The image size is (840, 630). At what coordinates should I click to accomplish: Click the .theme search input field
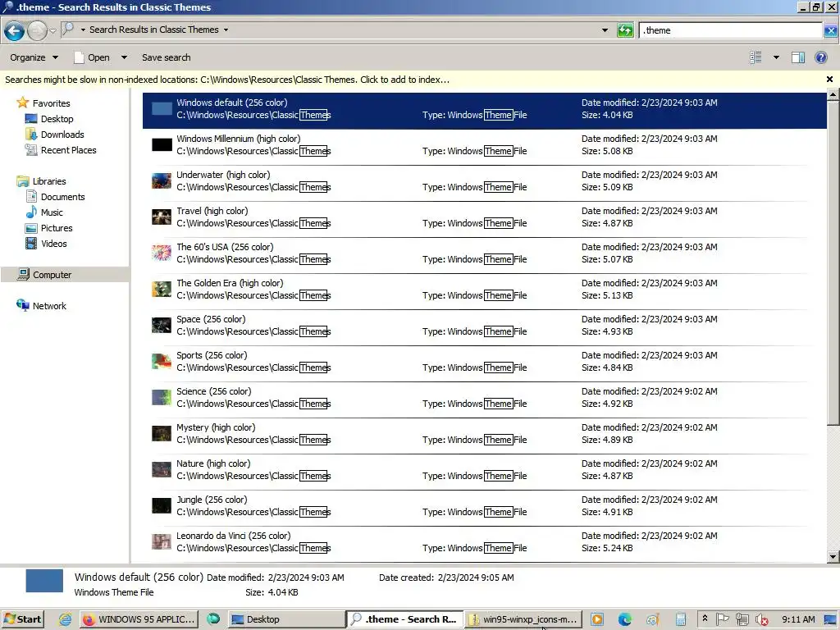pyautogui.click(x=730, y=30)
